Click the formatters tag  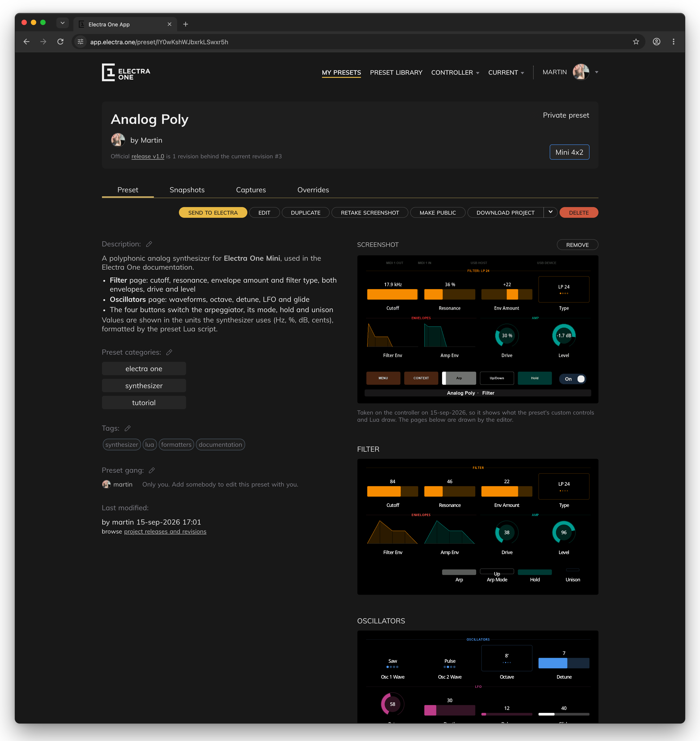pos(176,444)
